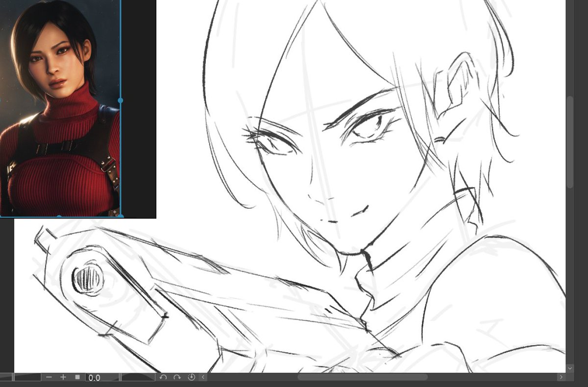Select the red-sweater reference image

click(60, 108)
